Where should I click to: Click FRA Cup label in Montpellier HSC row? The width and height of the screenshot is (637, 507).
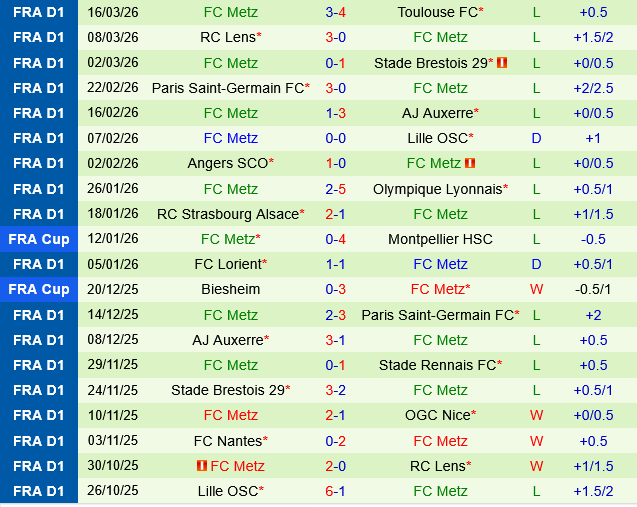tap(39, 239)
